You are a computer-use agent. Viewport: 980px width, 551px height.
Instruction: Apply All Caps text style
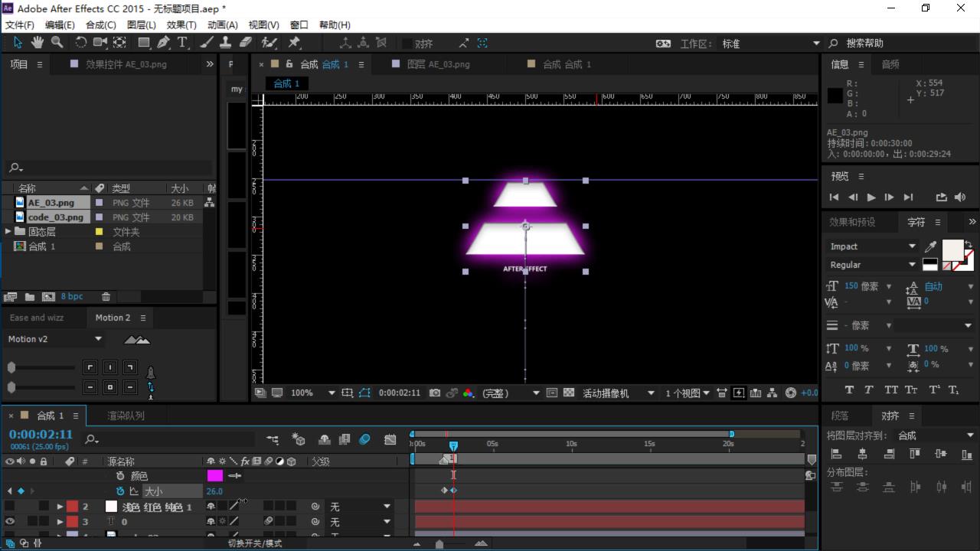pos(891,390)
